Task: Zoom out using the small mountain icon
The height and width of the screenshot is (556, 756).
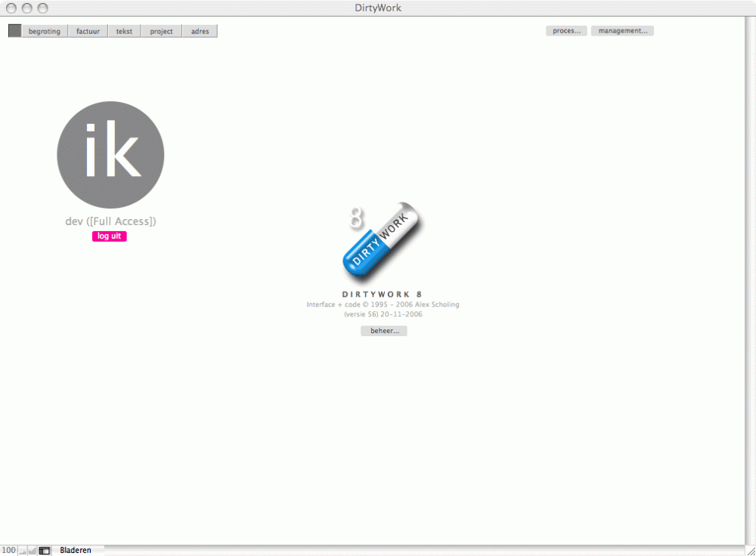Action: [23, 551]
